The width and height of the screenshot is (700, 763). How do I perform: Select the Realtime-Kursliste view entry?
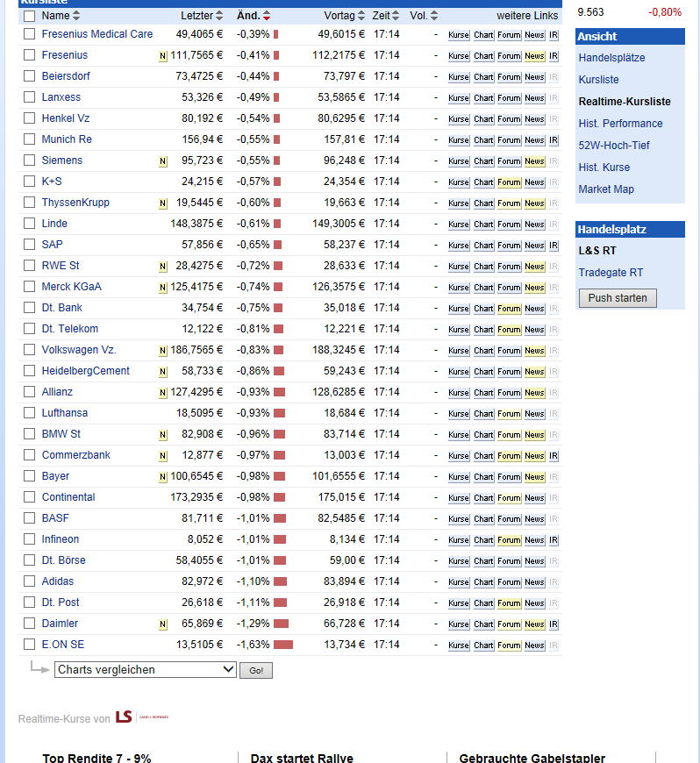(625, 102)
